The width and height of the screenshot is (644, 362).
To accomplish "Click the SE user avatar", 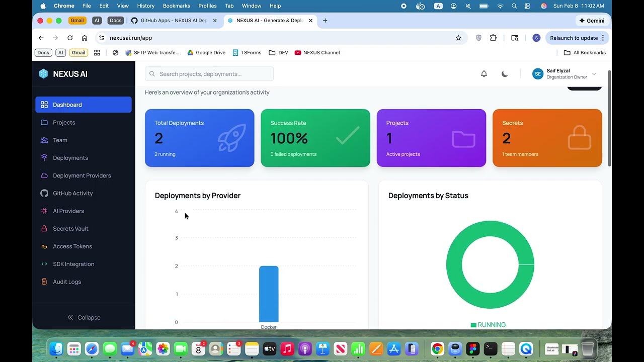I will (538, 74).
